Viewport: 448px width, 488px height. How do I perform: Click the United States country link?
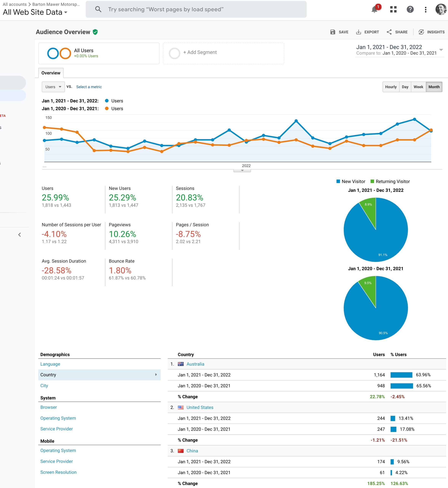(200, 407)
